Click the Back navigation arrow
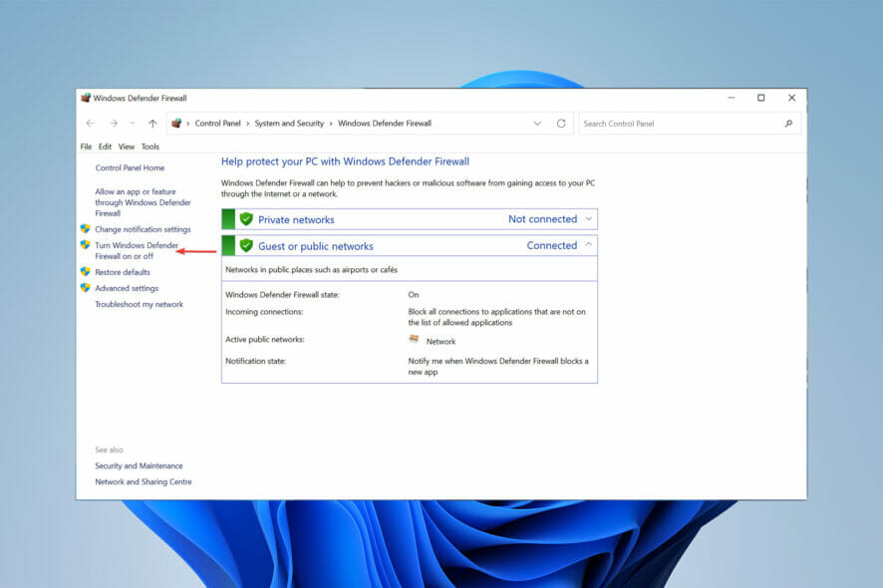The width and height of the screenshot is (883, 588). (90, 123)
